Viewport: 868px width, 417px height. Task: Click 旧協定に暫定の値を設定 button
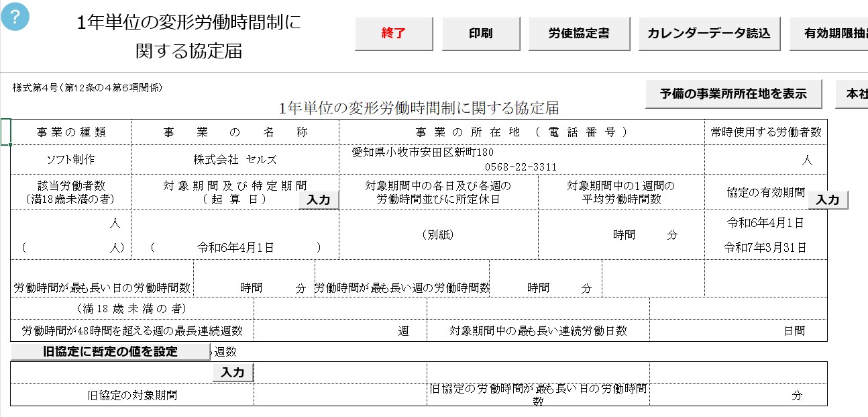click(x=111, y=352)
